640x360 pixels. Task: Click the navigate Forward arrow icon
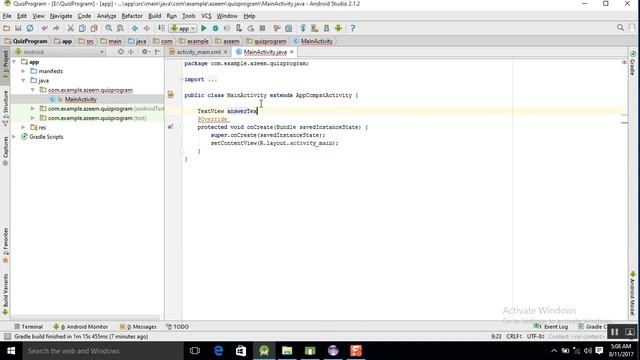pyautogui.click(x=146, y=28)
